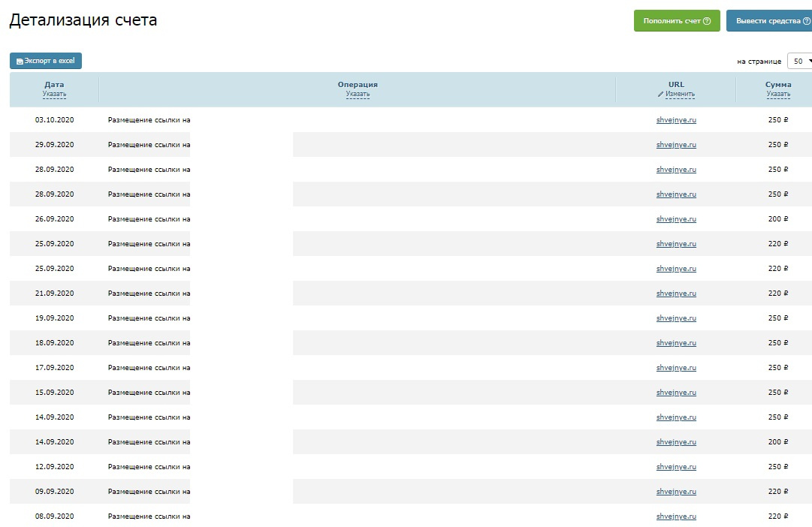Open shvejnye.ru link in 09.09.2020 row
The image size is (812, 527).
676,491
